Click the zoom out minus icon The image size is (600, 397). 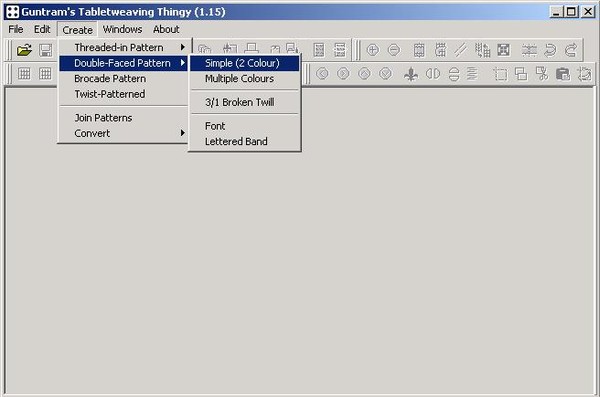point(394,50)
